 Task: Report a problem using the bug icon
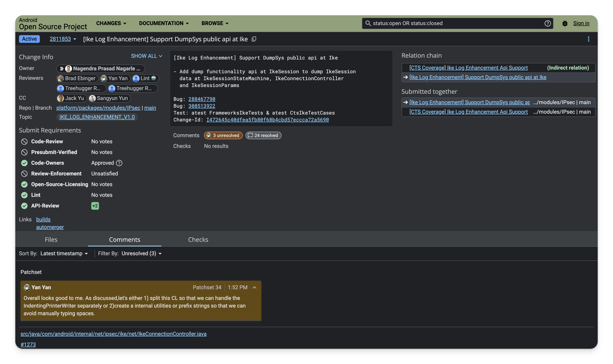click(565, 23)
